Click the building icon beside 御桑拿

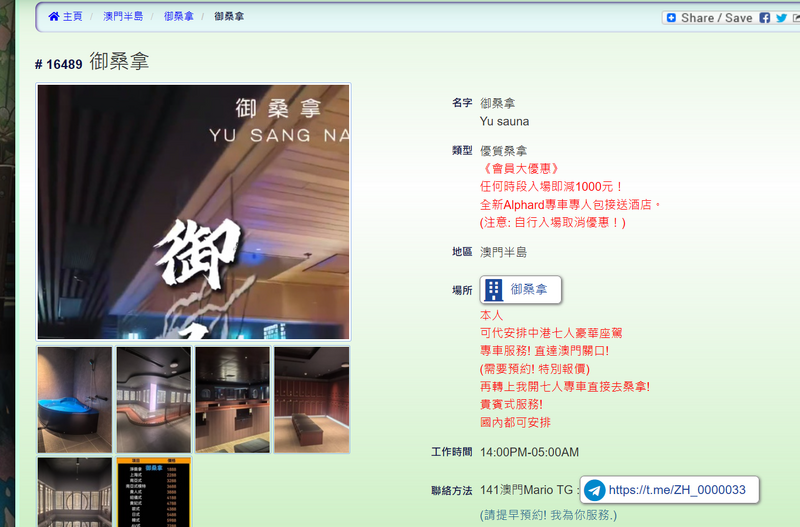click(493, 290)
